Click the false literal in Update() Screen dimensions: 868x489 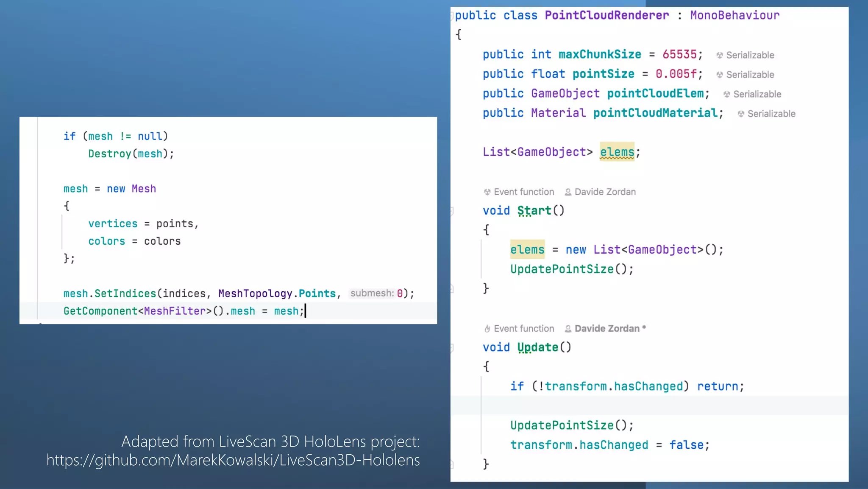point(687,445)
